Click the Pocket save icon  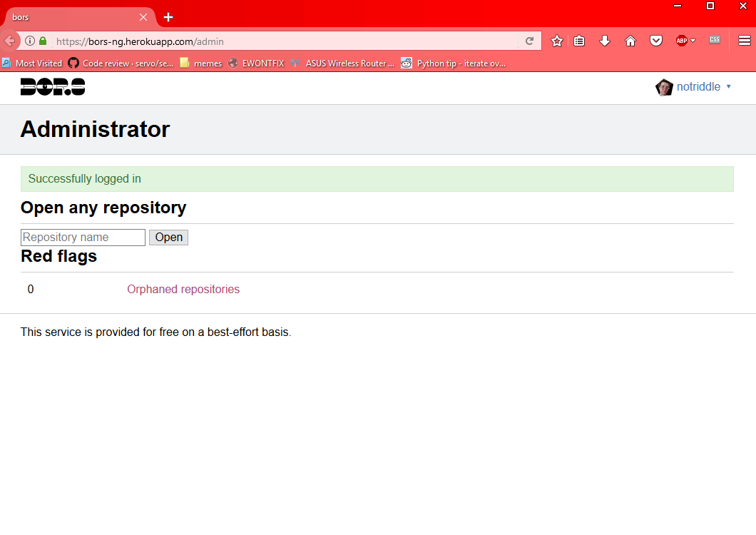[655, 41]
